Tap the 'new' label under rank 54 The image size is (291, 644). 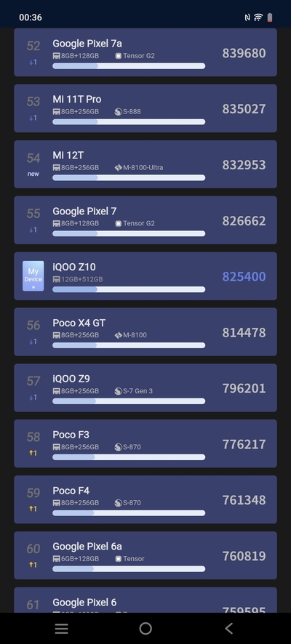click(33, 174)
